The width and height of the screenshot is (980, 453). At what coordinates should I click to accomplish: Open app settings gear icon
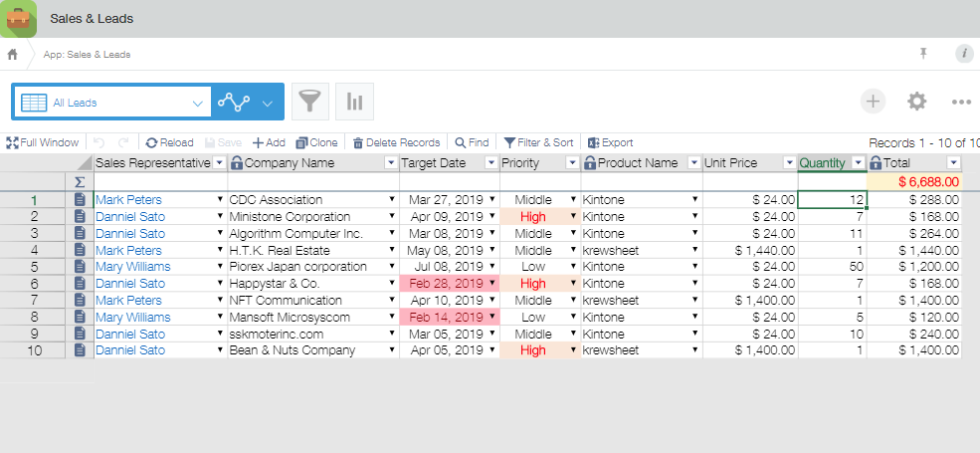(916, 102)
